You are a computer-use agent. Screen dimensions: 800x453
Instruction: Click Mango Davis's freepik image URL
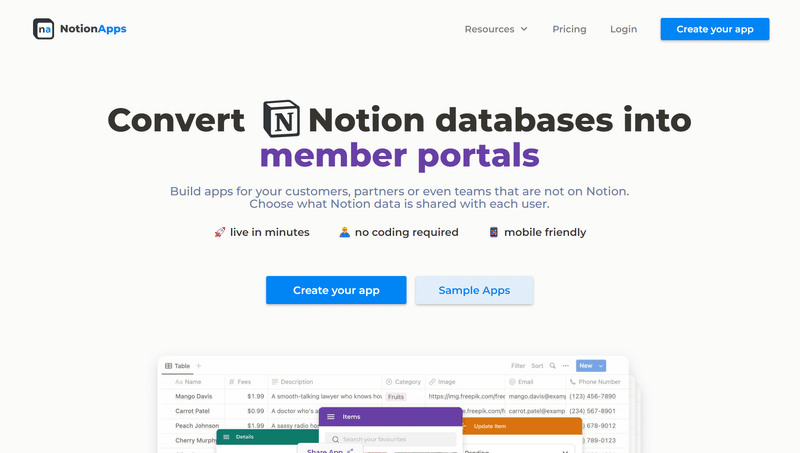tap(466, 396)
